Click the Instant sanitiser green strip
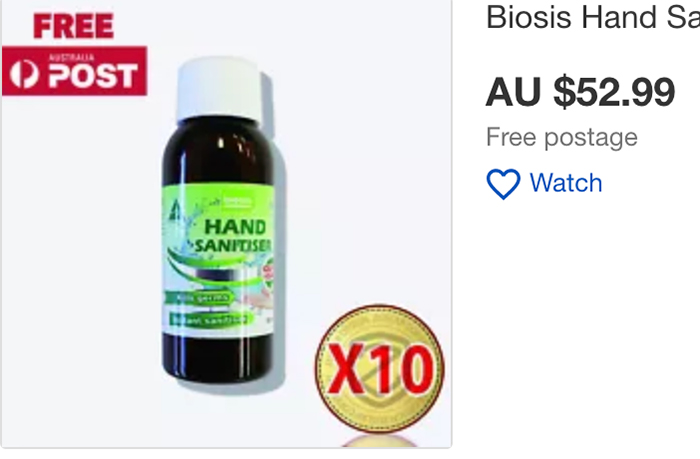 click(211, 319)
